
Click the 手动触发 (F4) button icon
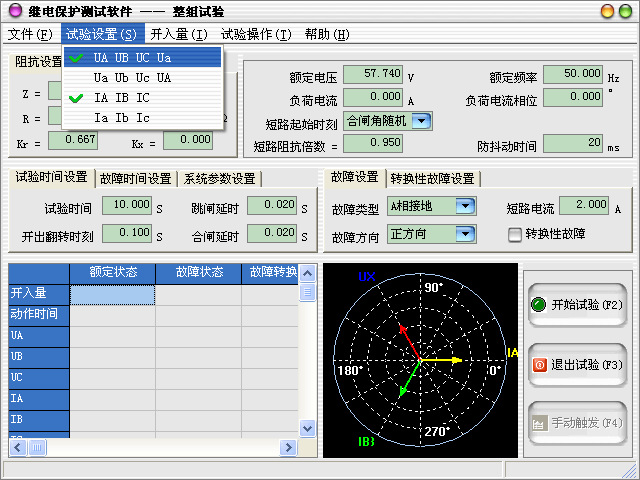click(x=538, y=423)
